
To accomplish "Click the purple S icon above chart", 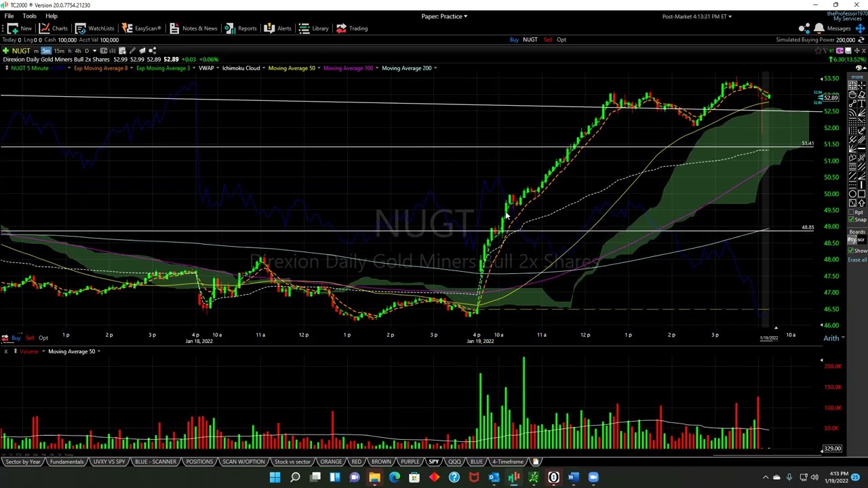I will point(840,50).
